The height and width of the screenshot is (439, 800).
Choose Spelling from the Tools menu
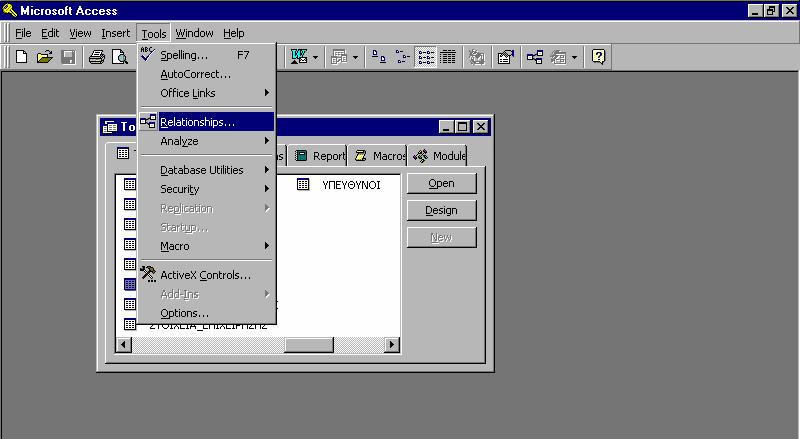point(207,55)
